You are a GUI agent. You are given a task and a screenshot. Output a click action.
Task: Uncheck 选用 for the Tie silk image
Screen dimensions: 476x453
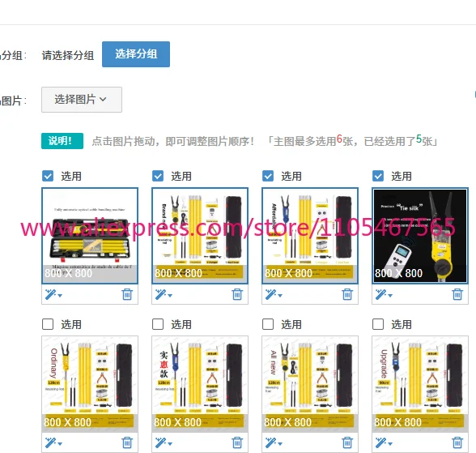(377, 176)
